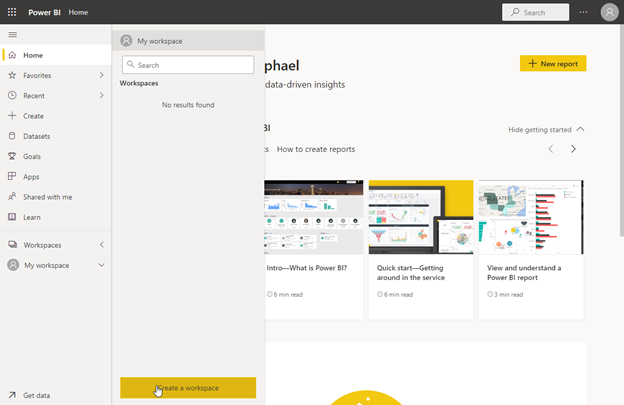Click the New report button
This screenshot has width=624, height=405.
553,63
